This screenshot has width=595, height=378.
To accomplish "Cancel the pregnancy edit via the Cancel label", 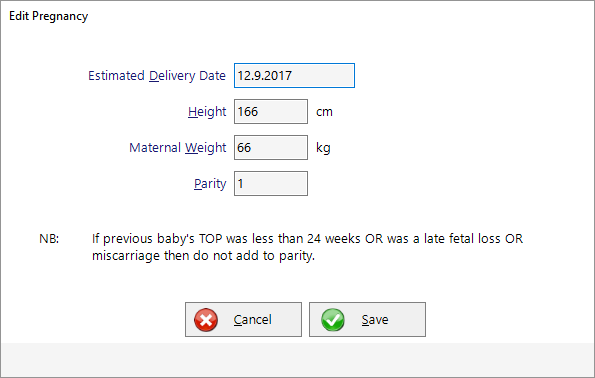I will pos(252,320).
